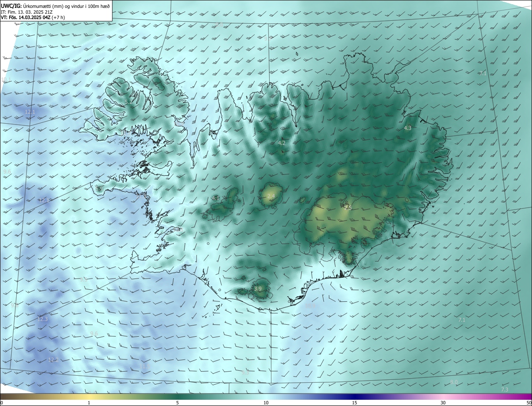Click the '3.9' value near the south coast

[258, 289]
